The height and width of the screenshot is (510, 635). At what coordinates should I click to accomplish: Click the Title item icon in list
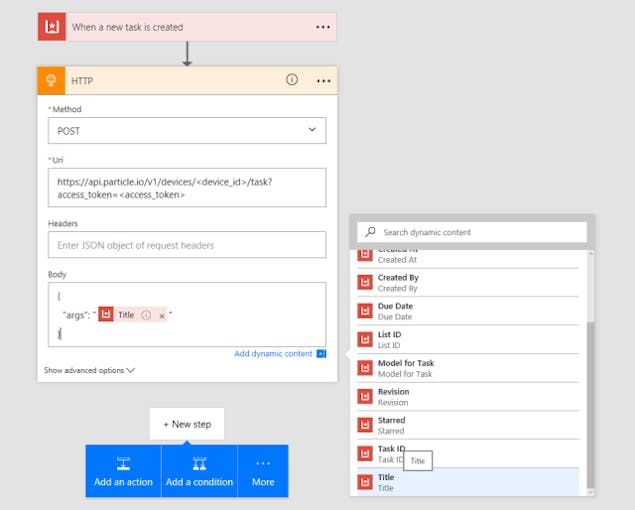point(365,482)
